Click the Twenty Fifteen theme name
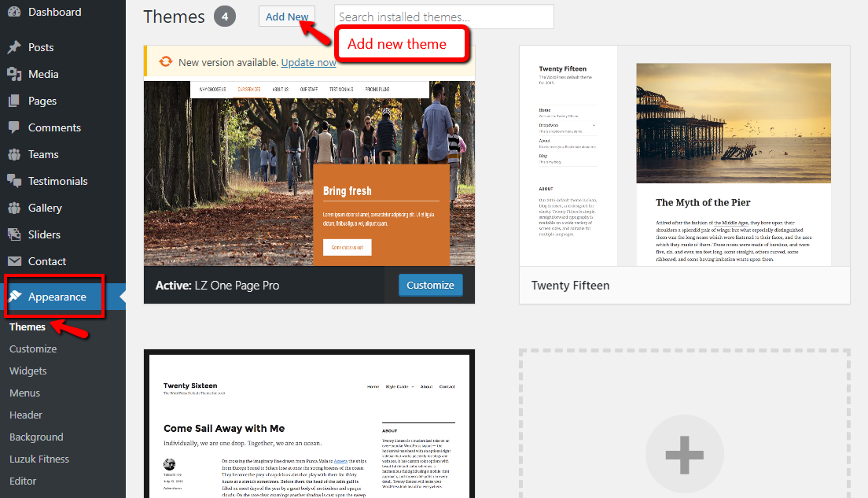Image resolution: width=868 pixels, height=498 pixels. tap(570, 286)
